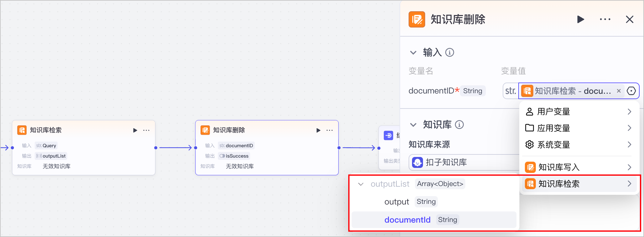Show info tooltip next to 知识库 heading
644x237 pixels.
(x=459, y=124)
